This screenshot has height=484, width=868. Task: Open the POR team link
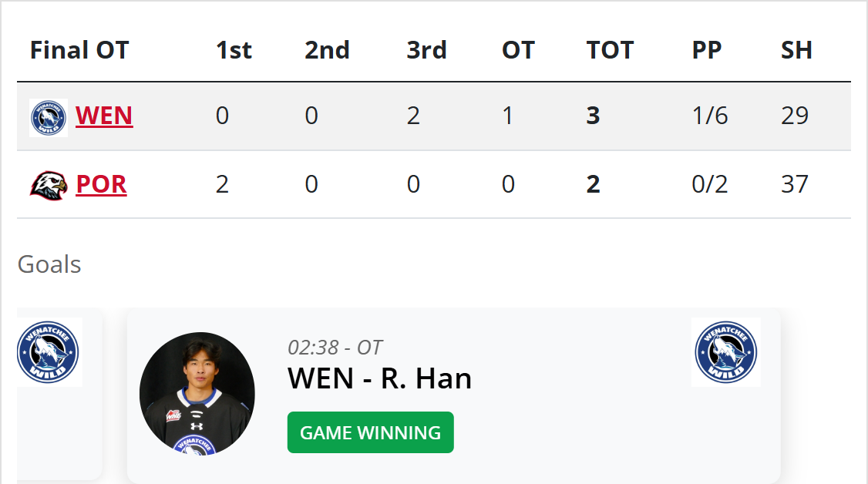[x=101, y=185]
